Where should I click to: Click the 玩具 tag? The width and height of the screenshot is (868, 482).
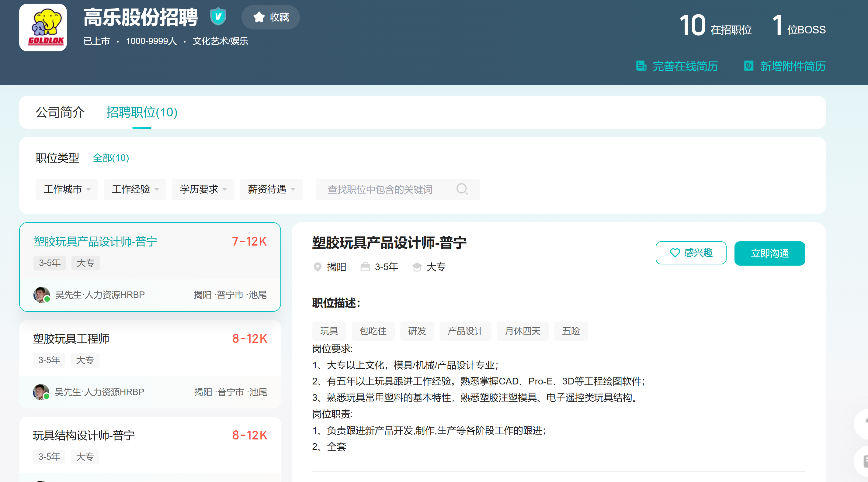(329, 331)
